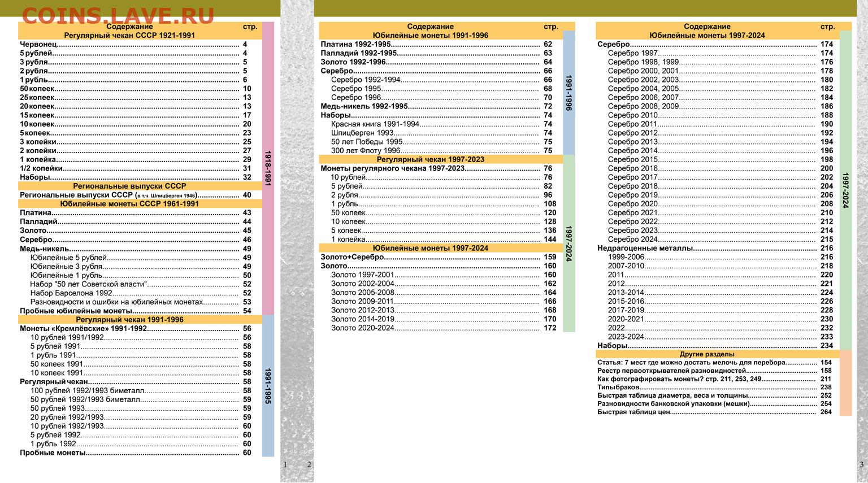Click the "Юбилейные 1 рубль" entry

(140, 275)
